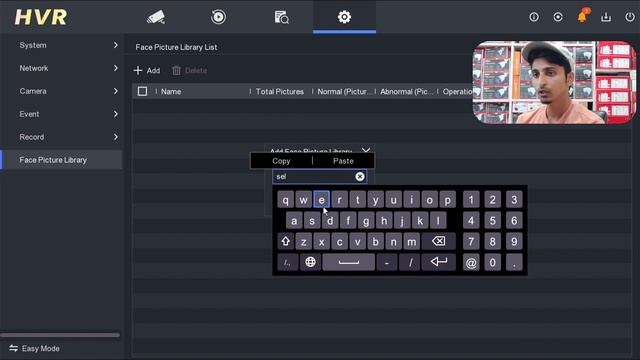Click the download/export icon
Screen dimensions: 640x360
coord(606,17)
